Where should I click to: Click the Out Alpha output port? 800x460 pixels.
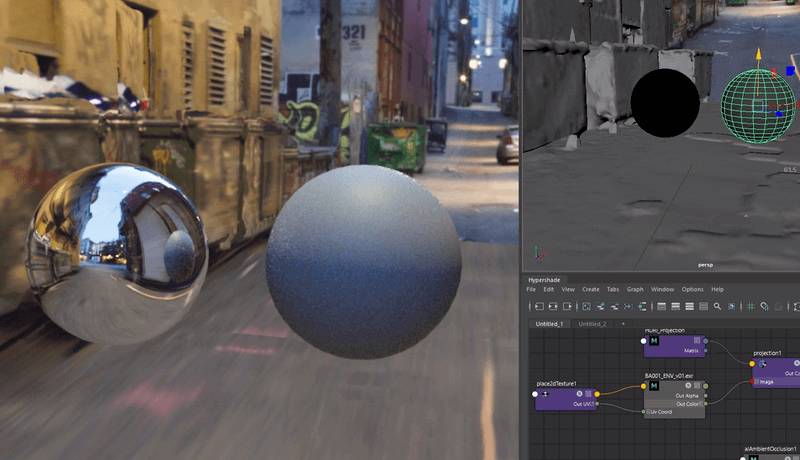tap(706, 396)
